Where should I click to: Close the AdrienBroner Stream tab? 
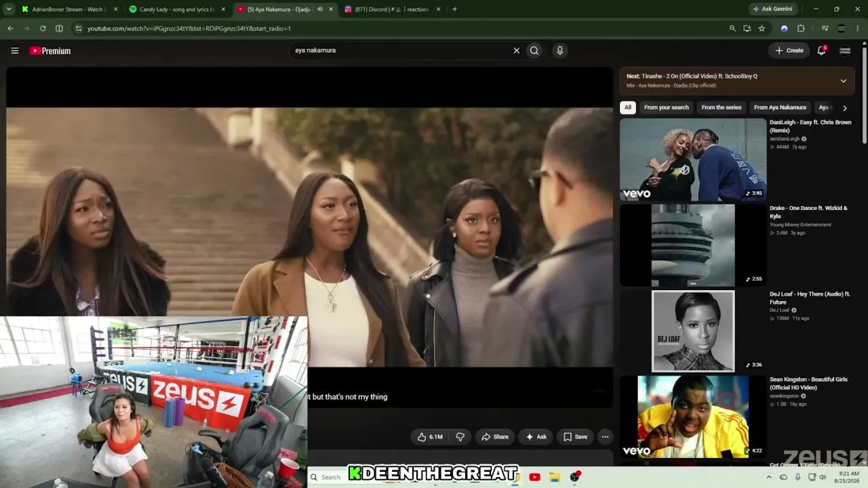click(x=115, y=9)
